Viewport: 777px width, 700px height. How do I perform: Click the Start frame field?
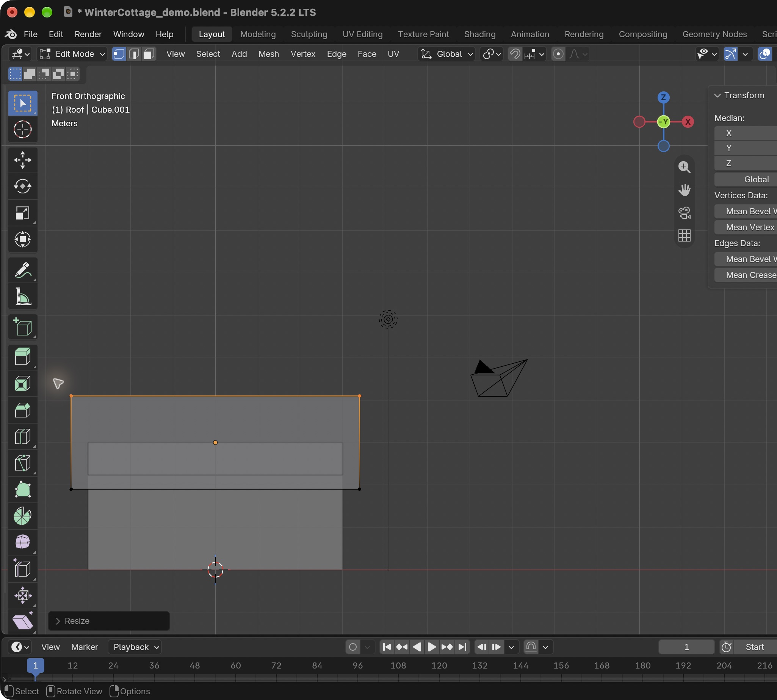755,647
